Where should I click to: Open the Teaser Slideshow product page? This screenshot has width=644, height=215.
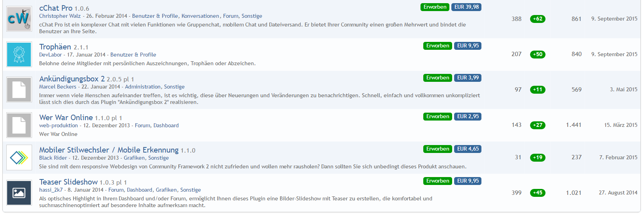(x=68, y=182)
